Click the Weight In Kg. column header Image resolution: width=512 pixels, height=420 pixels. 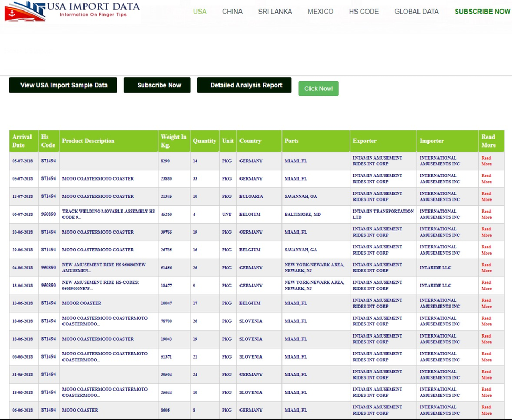(174, 141)
